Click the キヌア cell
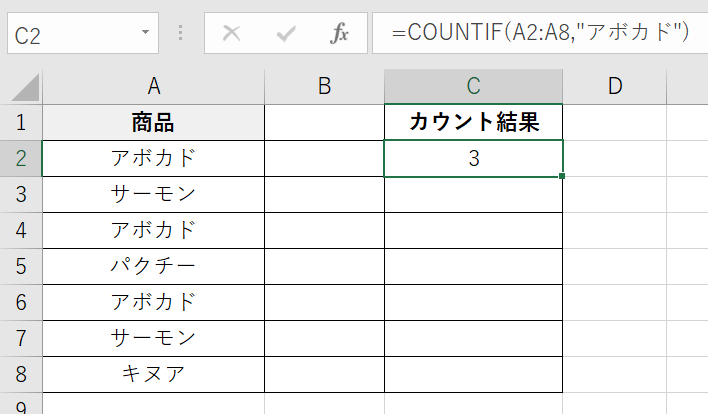708x414 pixels. point(153,375)
